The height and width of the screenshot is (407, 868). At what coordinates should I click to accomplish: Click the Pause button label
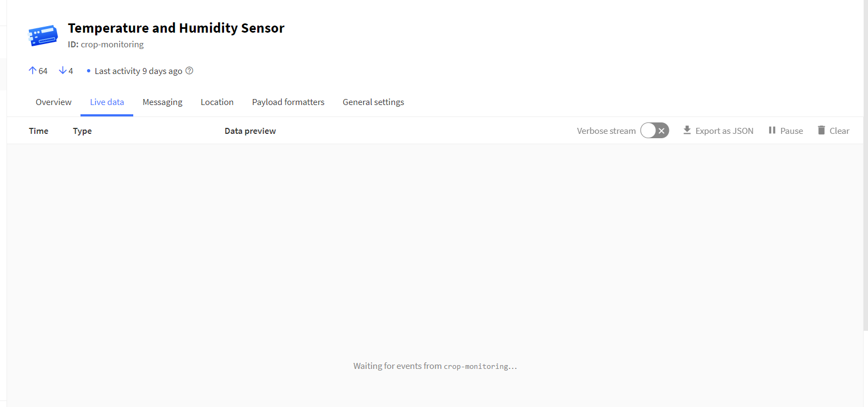(x=791, y=131)
